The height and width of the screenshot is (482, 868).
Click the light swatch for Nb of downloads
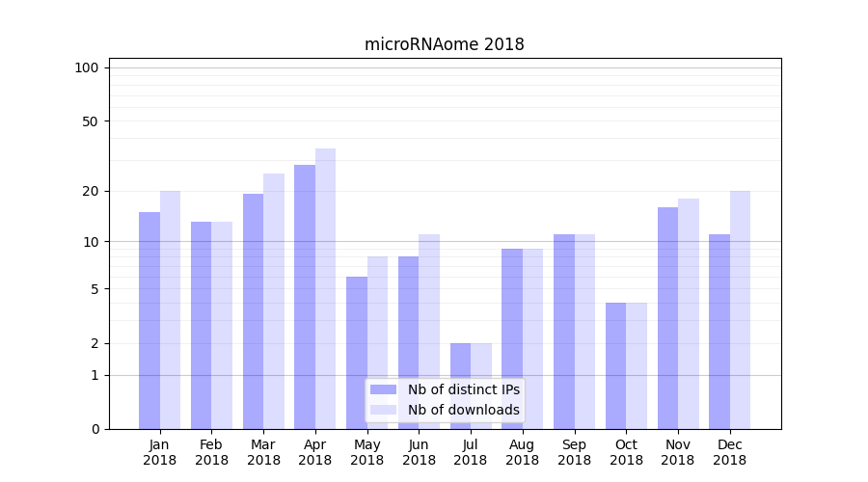[x=383, y=410]
